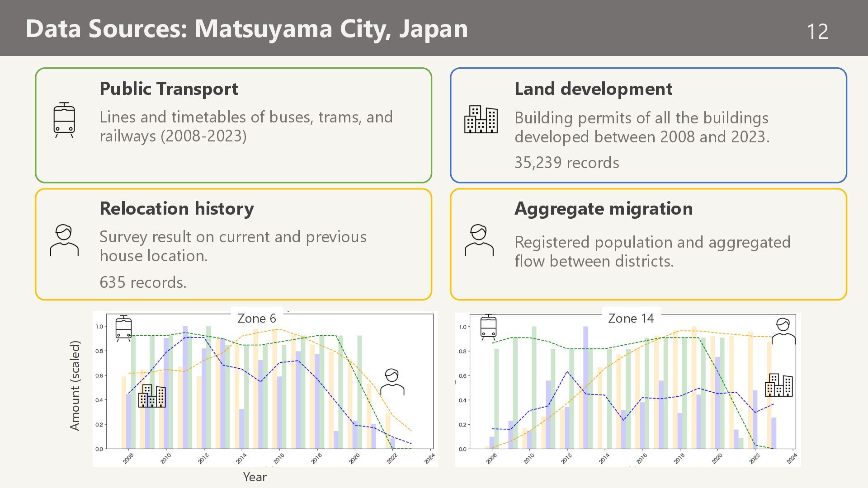The width and height of the screenshot is (868, 488).
Task: Click the Aggregate migration heading
Action: pyautogui.click(x=603, y=208)
